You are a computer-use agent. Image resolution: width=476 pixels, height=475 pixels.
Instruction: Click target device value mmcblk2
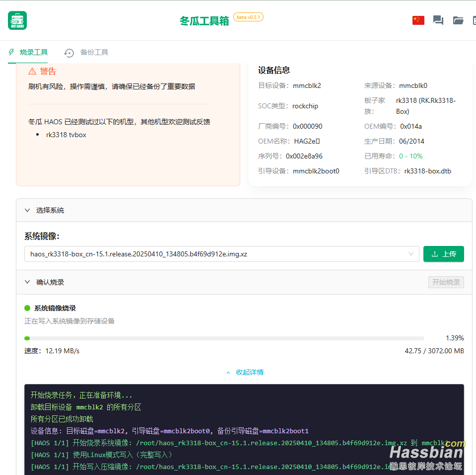point(307,85)
